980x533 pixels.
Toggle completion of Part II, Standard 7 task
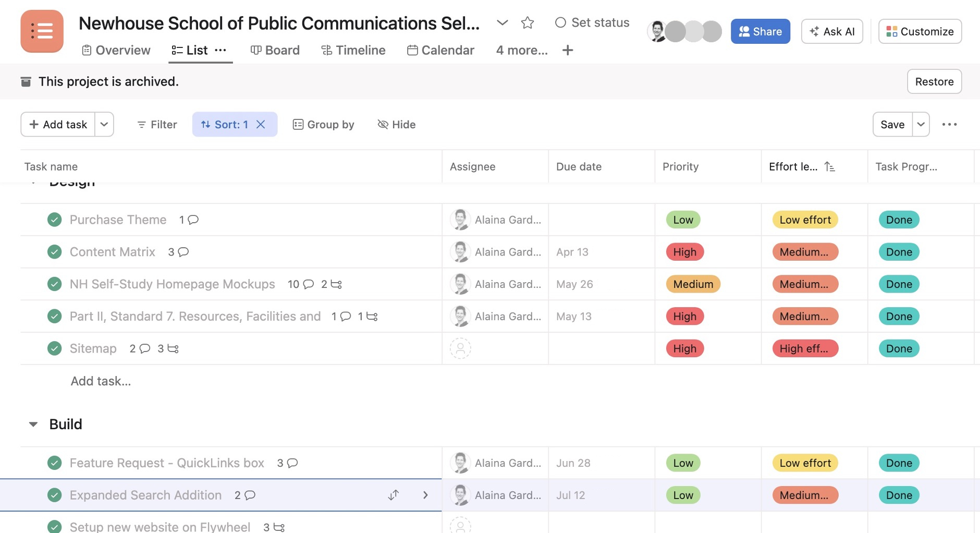point(54,316)
